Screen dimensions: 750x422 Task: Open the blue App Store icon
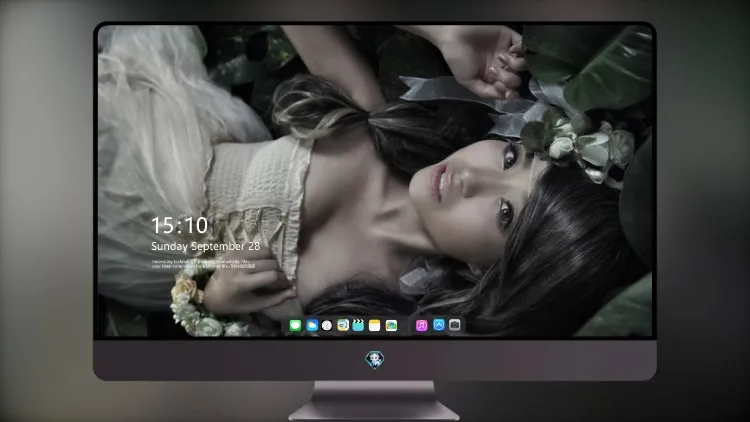[439, 325]
